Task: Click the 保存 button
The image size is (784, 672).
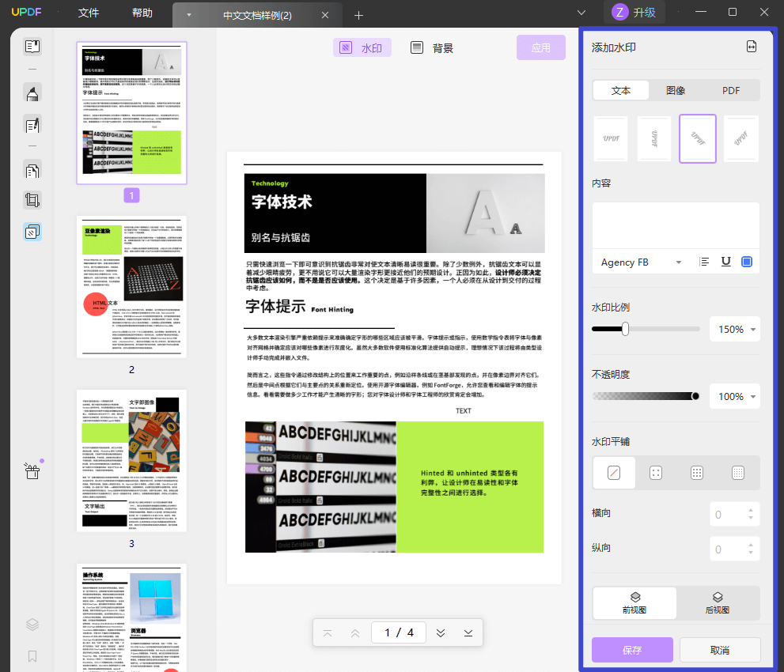Action: [632, 650]
